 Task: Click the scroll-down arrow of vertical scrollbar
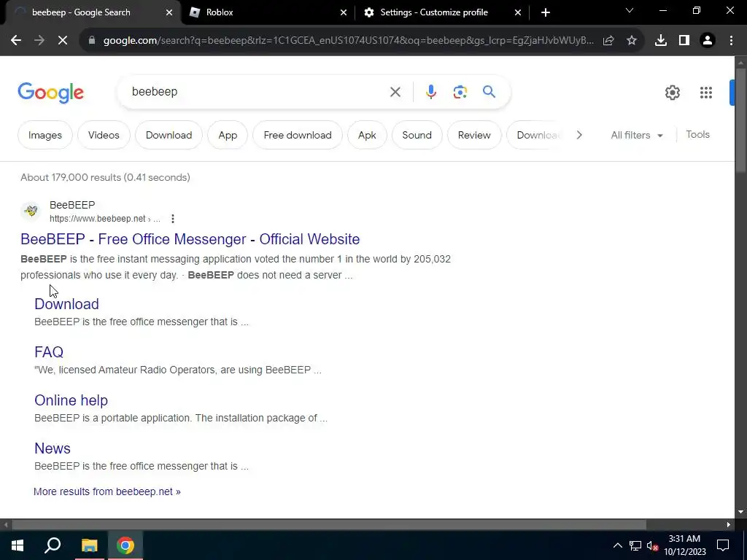point(740,512)
